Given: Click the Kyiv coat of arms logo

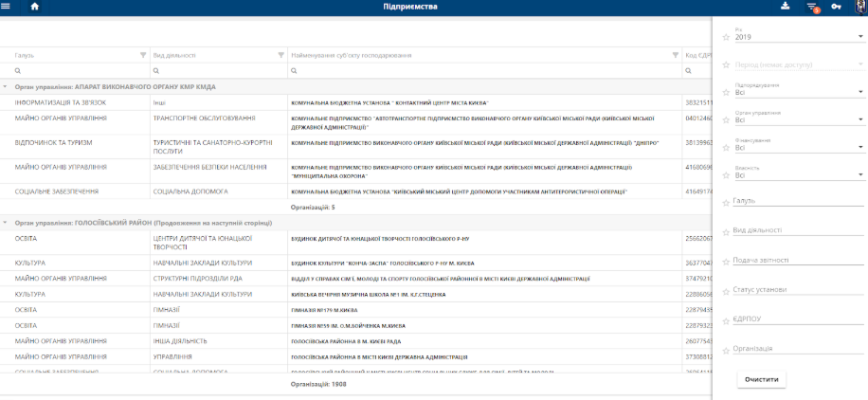Looking at the screenshot, I should pyautogui.click(x=860, y=8).
